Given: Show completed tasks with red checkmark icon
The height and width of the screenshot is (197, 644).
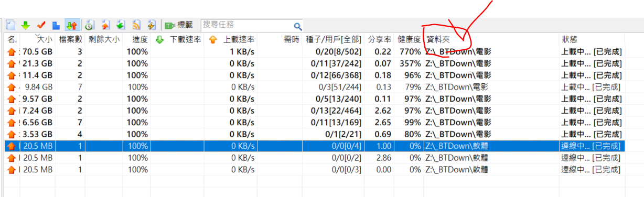Looking at the screenshot, I should tap(41, 25).
